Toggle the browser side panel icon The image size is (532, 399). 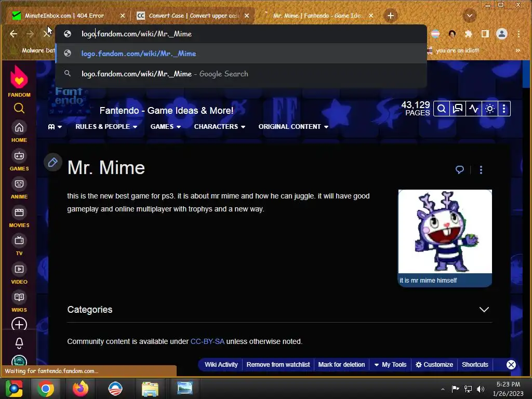(485, 34)
